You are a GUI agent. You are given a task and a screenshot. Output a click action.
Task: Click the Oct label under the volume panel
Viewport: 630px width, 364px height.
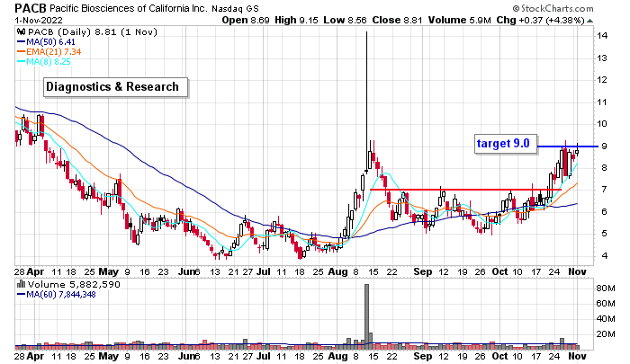pos(499,356)
